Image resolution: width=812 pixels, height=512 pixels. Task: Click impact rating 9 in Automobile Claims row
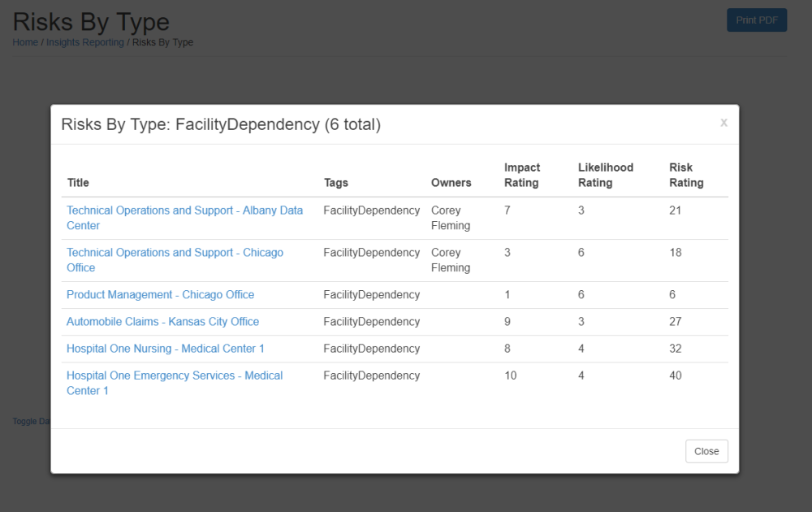pyautogui.click(x=508, y=321)
